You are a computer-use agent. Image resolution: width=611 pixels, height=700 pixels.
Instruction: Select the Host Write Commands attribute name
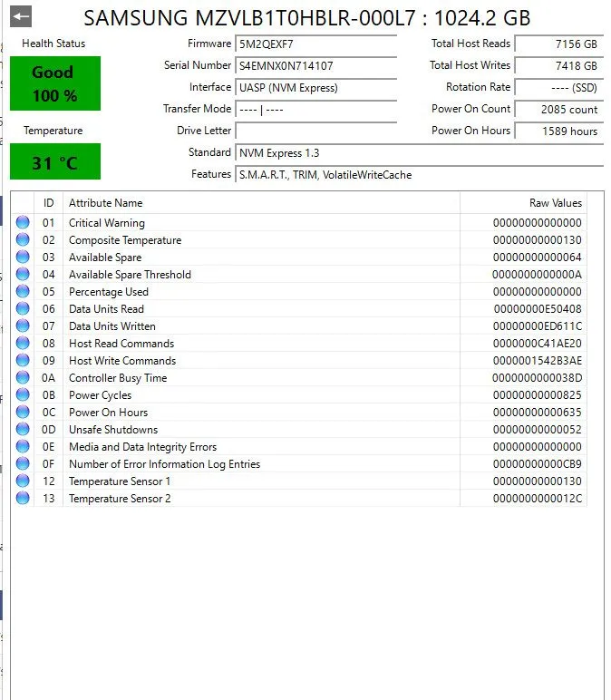(122, 361)
